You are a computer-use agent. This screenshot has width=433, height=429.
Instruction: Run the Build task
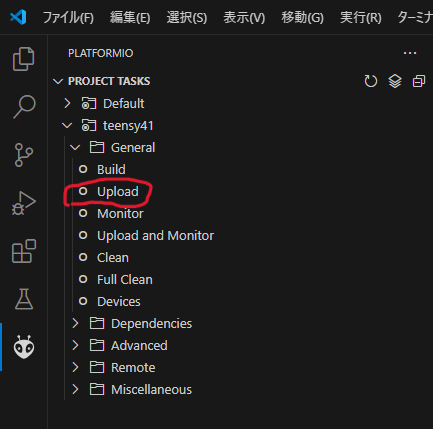coord(111,170)
